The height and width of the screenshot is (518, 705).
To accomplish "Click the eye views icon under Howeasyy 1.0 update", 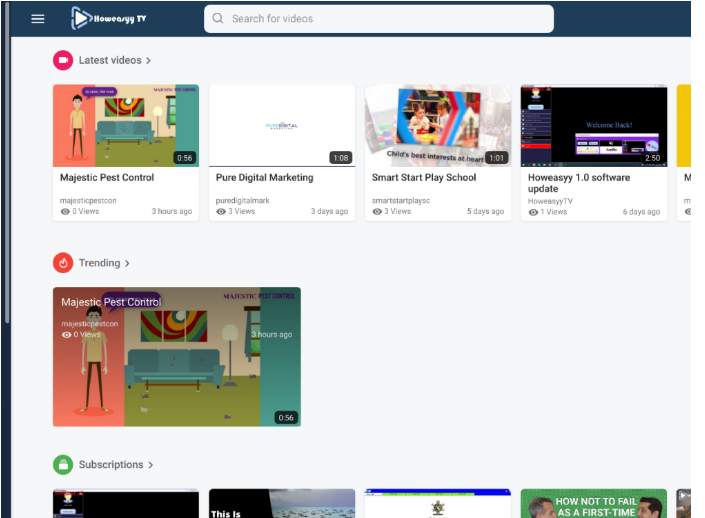I will tap(533, 212).
